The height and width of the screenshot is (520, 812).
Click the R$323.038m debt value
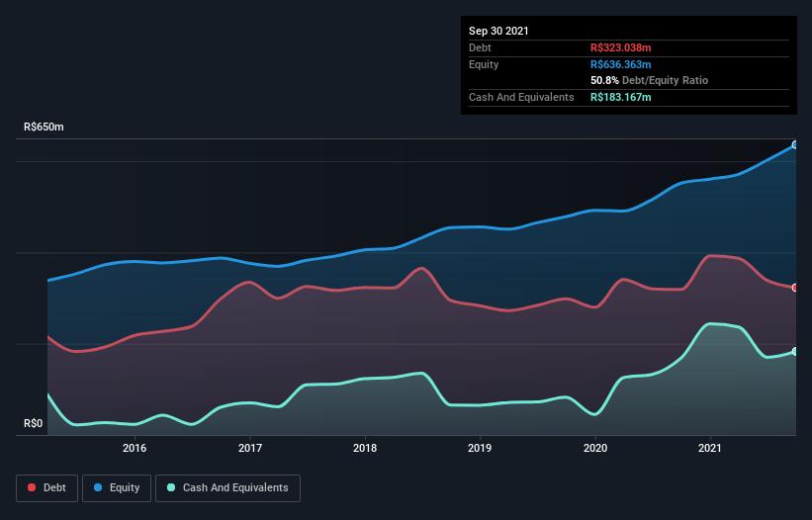(621, 47)
